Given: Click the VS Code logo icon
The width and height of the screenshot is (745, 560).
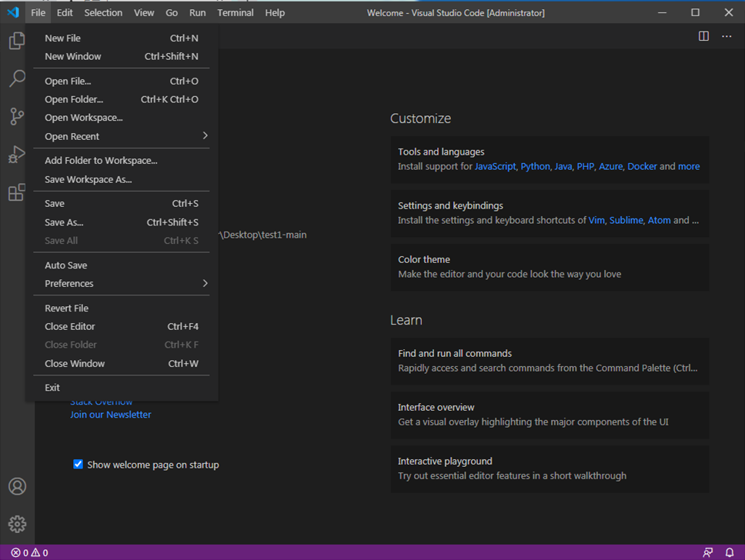Looking at the screenshot, I should 13,12.
